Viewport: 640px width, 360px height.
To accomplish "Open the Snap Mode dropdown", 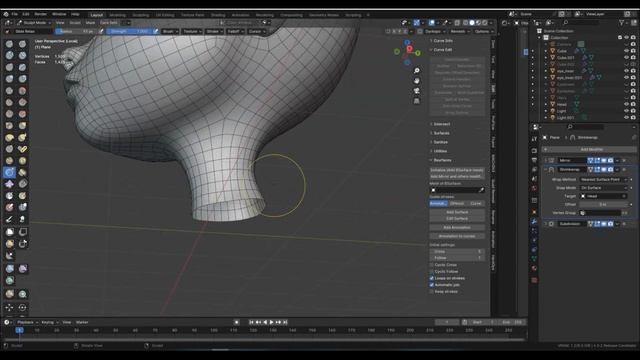I will pyautogui.click(x=604, y=188).
